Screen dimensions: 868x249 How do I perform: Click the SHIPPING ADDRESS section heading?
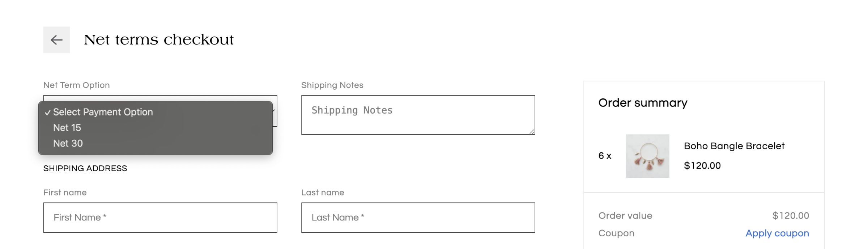[x=85, y=168]
